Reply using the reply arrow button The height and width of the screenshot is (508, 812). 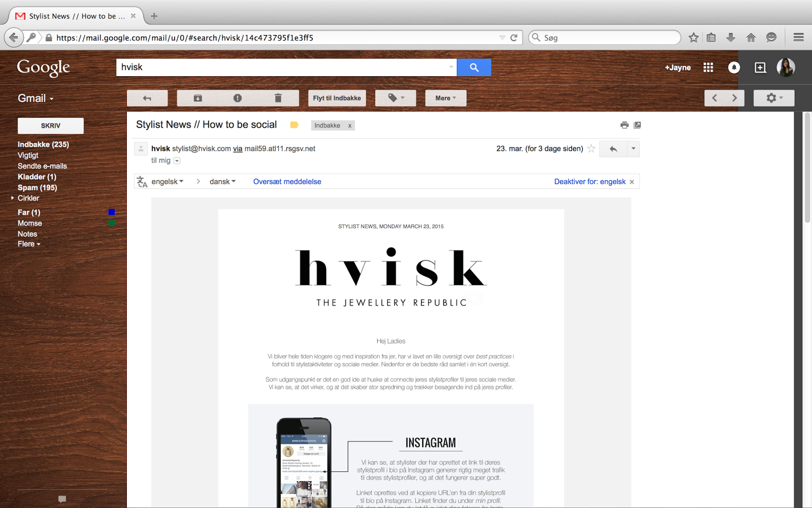click(x=613, y=149)
